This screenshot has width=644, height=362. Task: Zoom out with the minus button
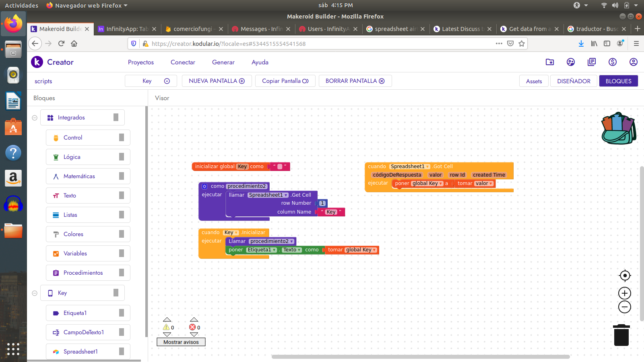pos(625,307)
